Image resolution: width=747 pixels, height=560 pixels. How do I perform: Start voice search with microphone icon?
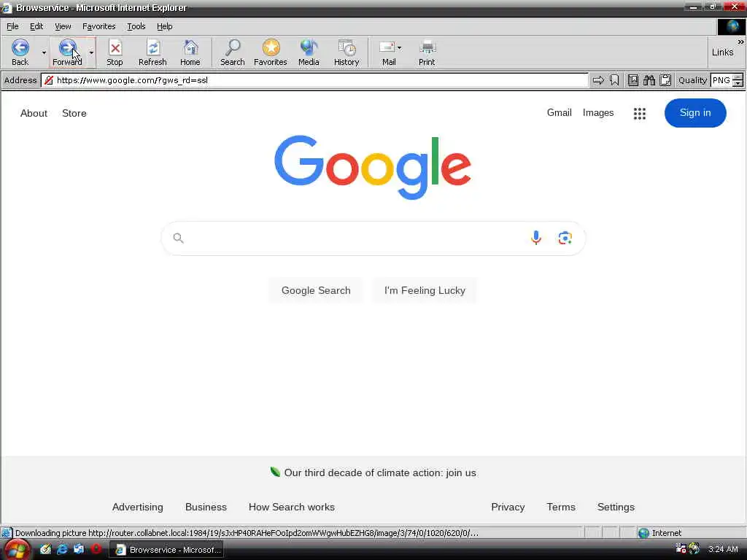point(536,238)
